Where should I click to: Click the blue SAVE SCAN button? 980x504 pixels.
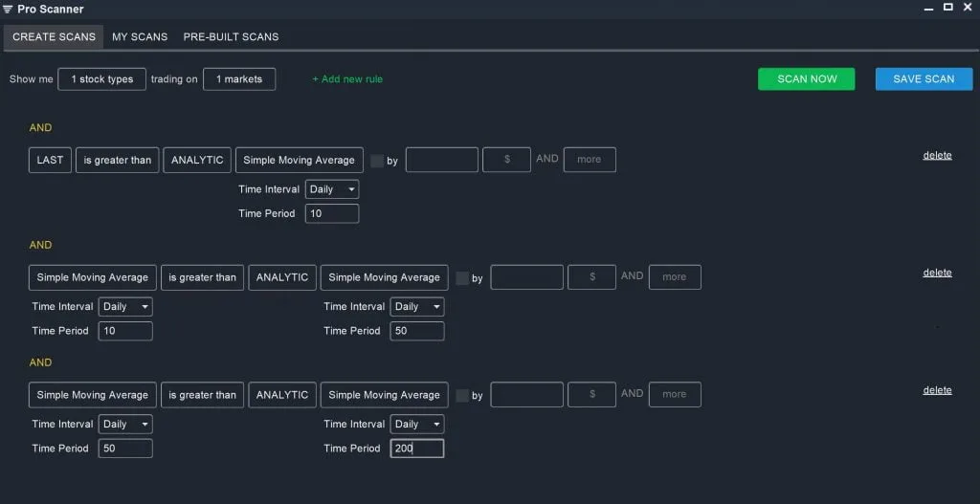[x=924, y=79]
